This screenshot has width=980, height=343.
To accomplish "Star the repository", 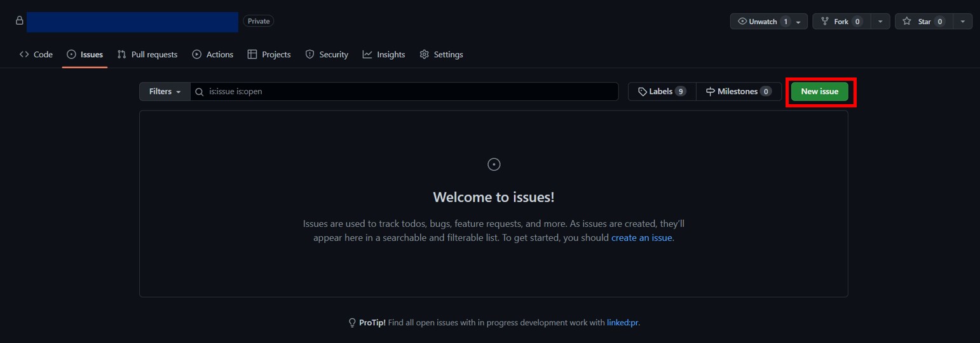I will tap(923, 22).
